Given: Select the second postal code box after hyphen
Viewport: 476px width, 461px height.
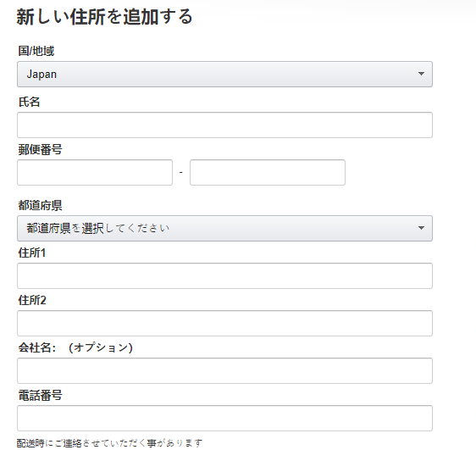Looking at the screenshot, I should (268, 172).
